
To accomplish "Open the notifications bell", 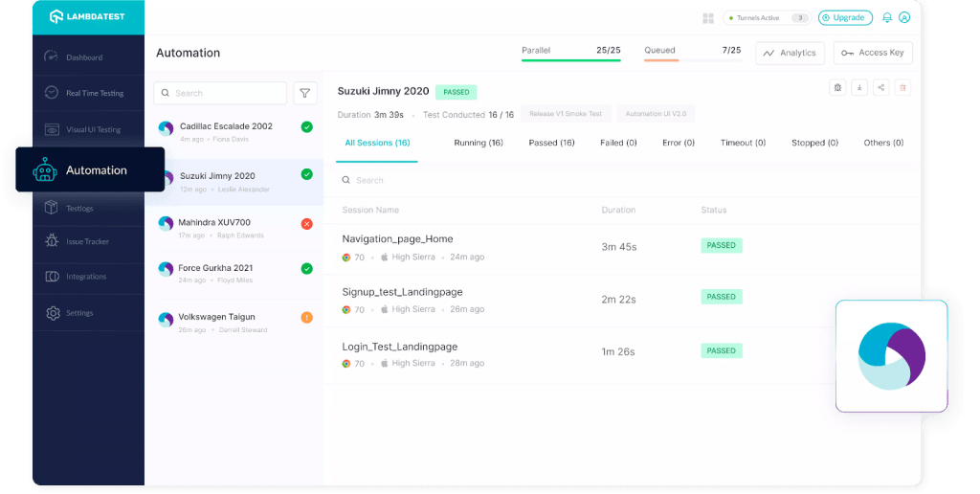I will (887, 17).
